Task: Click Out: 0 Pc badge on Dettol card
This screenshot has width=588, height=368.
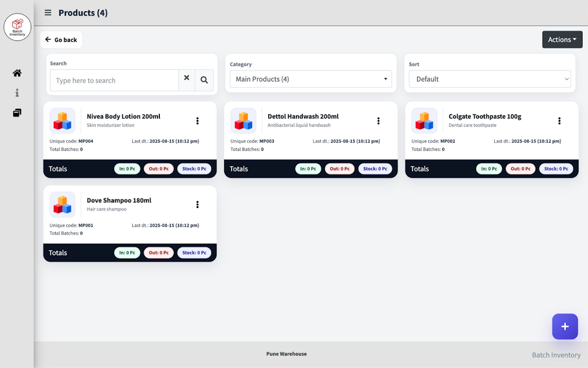Action: point(340,169)
